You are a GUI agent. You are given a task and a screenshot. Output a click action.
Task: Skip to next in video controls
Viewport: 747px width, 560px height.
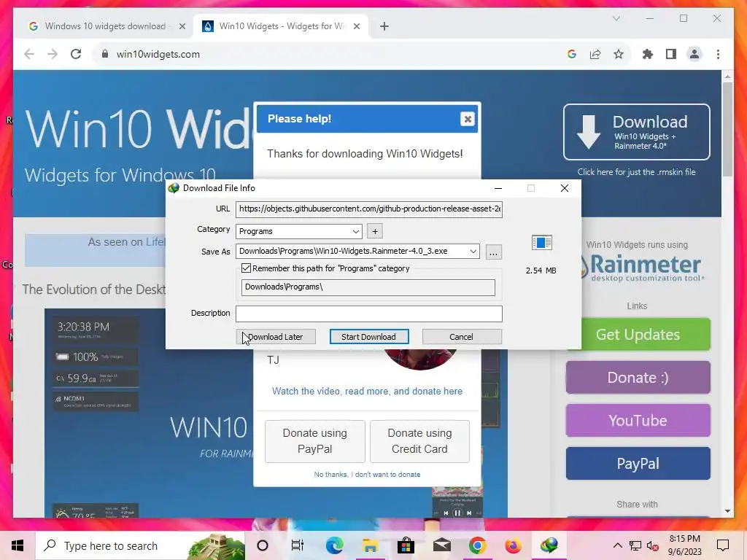point(469,513)
